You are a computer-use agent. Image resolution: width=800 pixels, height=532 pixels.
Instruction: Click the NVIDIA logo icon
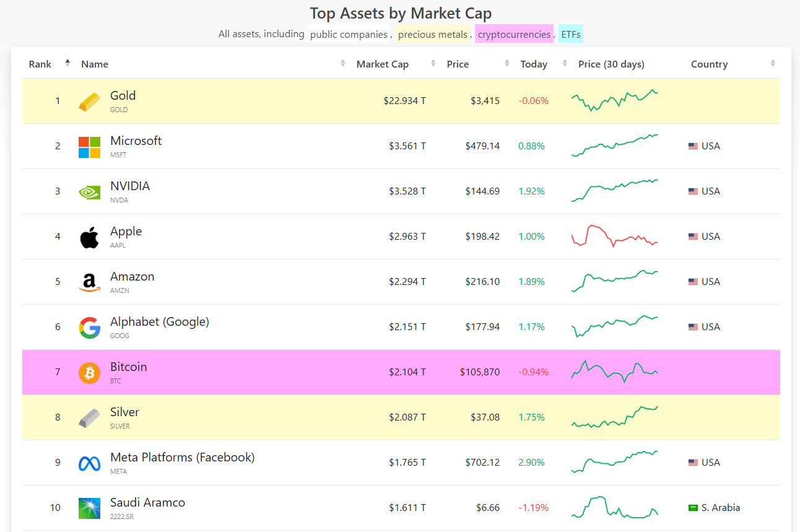89,192
